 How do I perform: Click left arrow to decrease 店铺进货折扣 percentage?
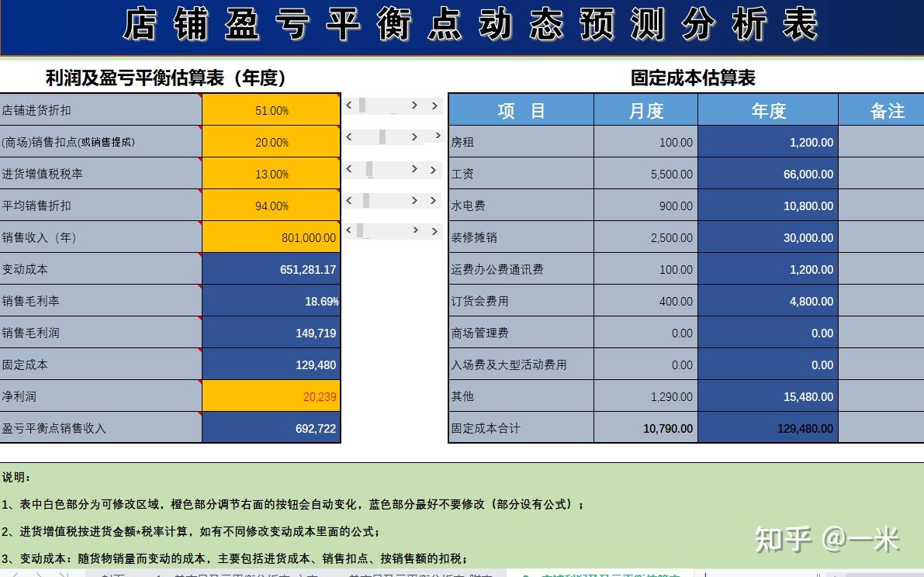click(x=351, y=105)
